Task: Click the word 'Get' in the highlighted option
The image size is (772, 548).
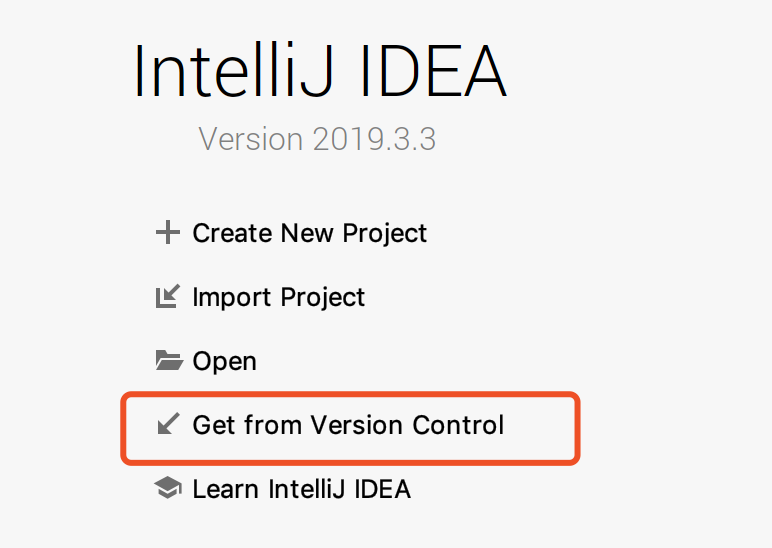Action: pyautogui.click(x=214, y=425)
